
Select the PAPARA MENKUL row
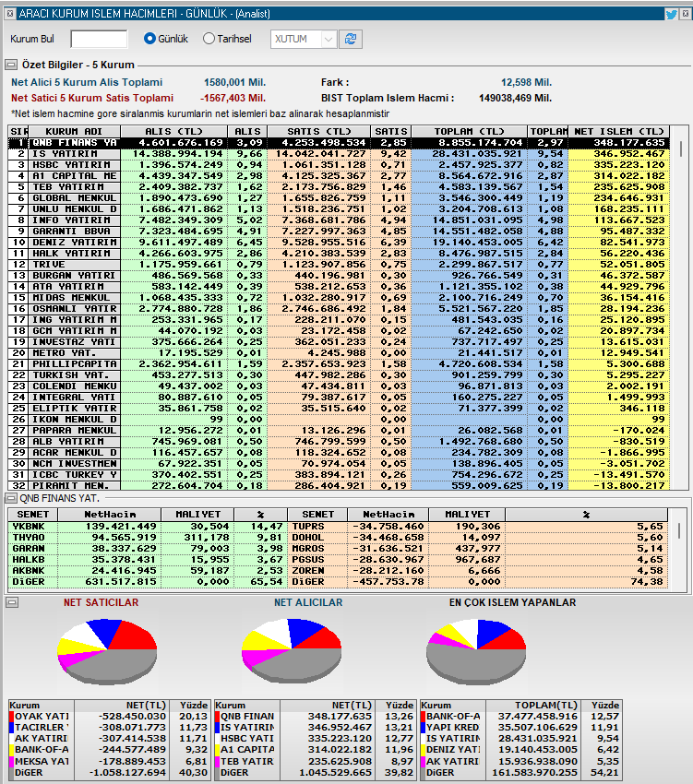click(339, 431)
